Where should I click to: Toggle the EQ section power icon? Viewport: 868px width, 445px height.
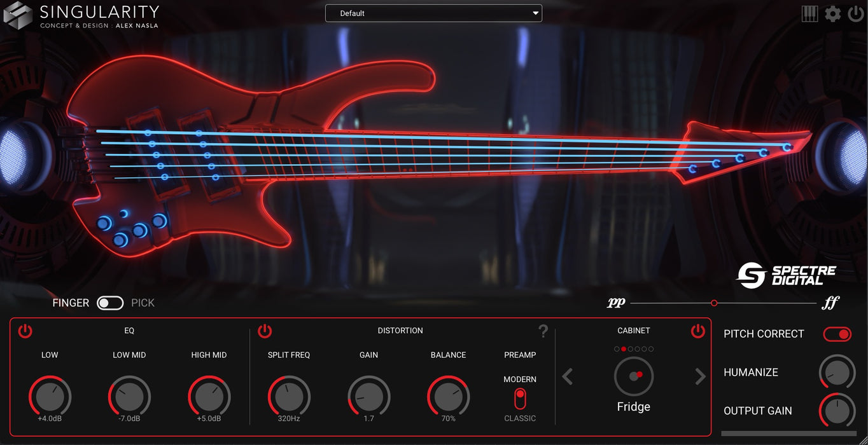pyautogui.click(x=25, y=331)
